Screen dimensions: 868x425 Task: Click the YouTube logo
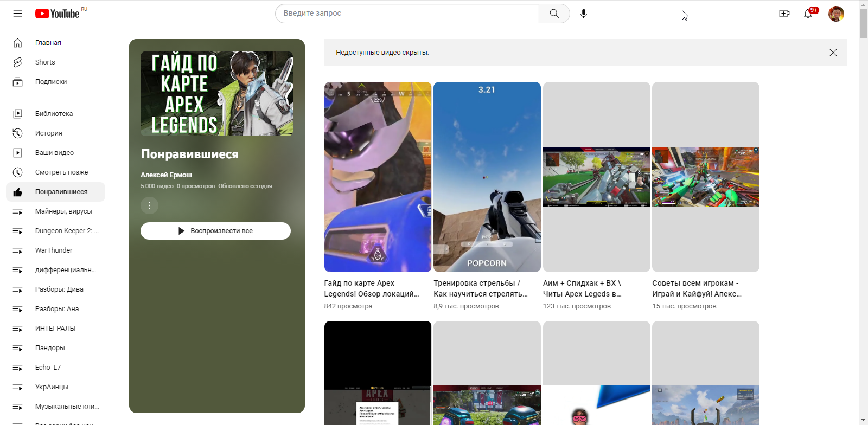(x=58, y=14)
